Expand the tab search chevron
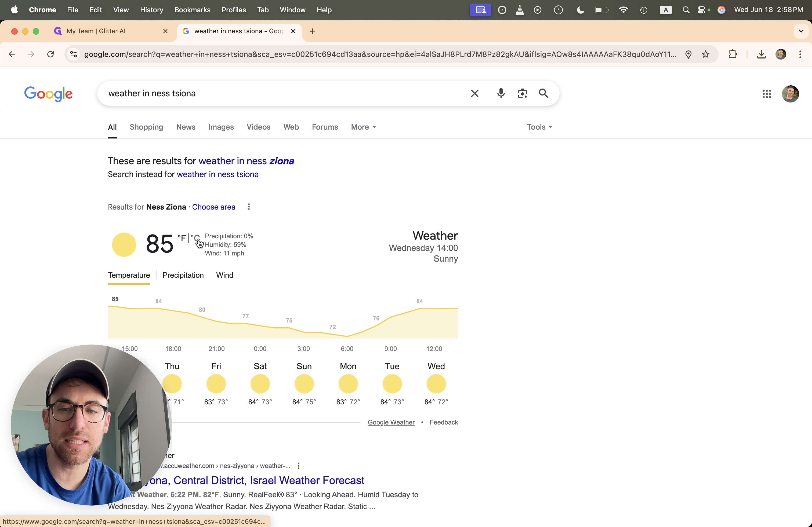 pos(801,31)
